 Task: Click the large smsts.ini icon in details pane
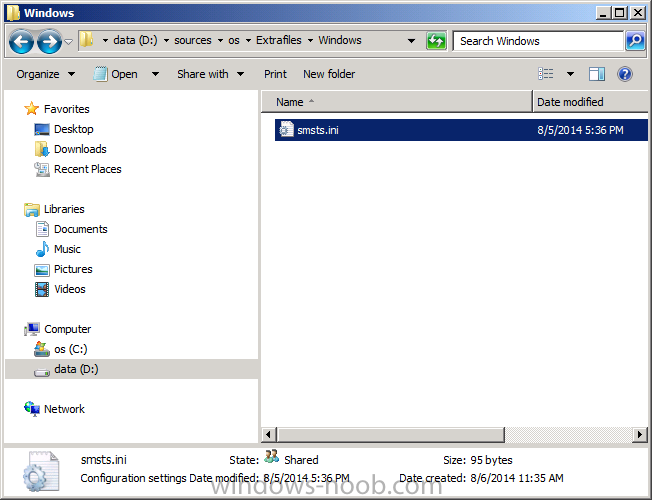tap(40, 471)
